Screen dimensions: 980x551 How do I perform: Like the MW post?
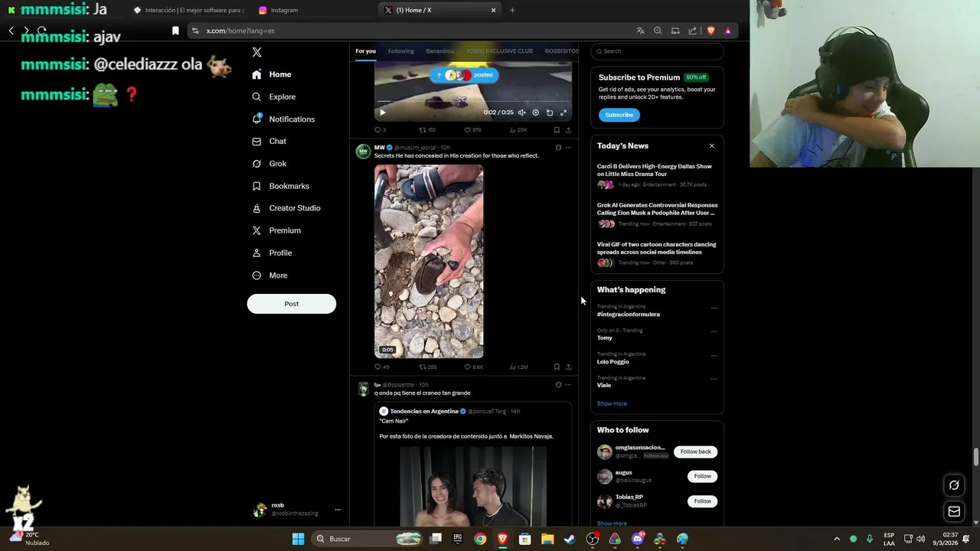(473, 367)
